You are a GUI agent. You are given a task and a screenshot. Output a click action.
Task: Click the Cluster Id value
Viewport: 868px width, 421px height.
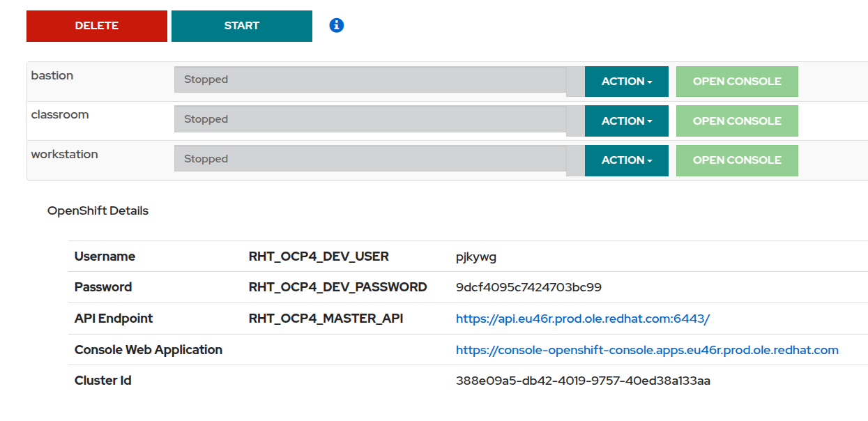tap(583, 381)
